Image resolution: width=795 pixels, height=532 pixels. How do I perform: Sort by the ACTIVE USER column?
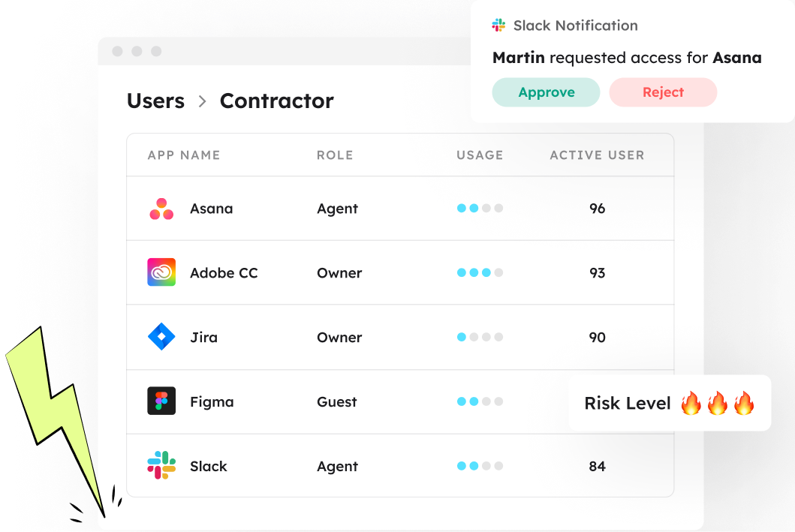click(597, 155)
